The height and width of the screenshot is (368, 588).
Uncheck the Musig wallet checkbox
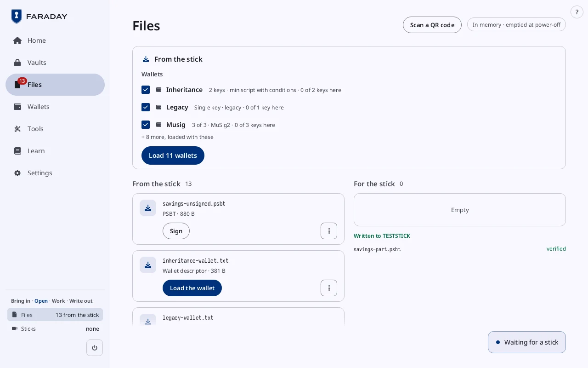coord(146,125)
